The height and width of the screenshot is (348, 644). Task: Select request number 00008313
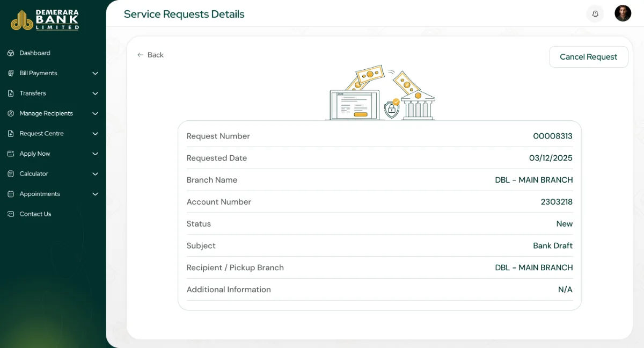553,136
